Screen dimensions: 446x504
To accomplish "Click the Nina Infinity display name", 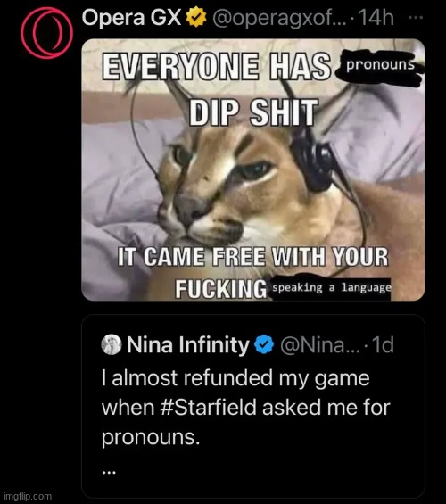I will (188, 344).
